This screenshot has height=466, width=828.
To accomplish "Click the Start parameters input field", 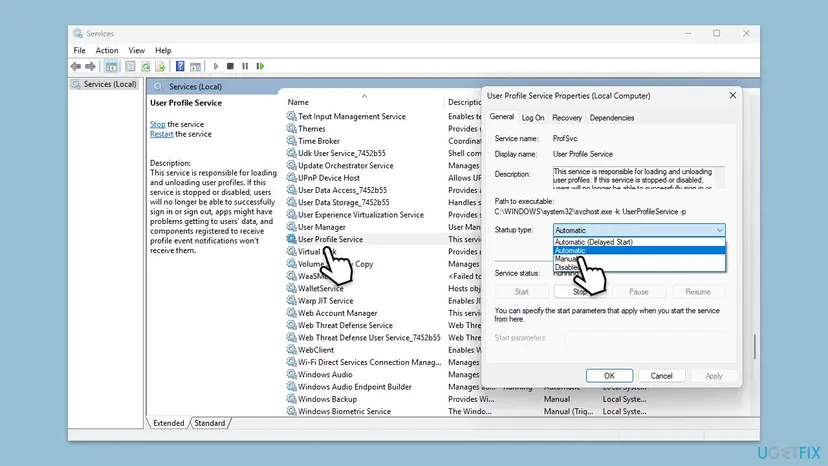I will (x=644, y=338).
